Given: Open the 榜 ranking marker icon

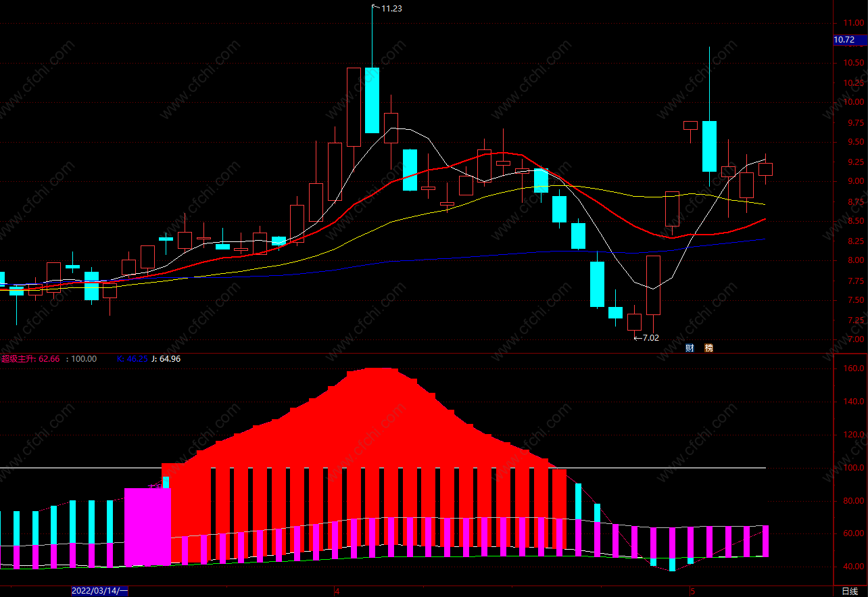Looking at the screenshot, I should tap(708, 348).
